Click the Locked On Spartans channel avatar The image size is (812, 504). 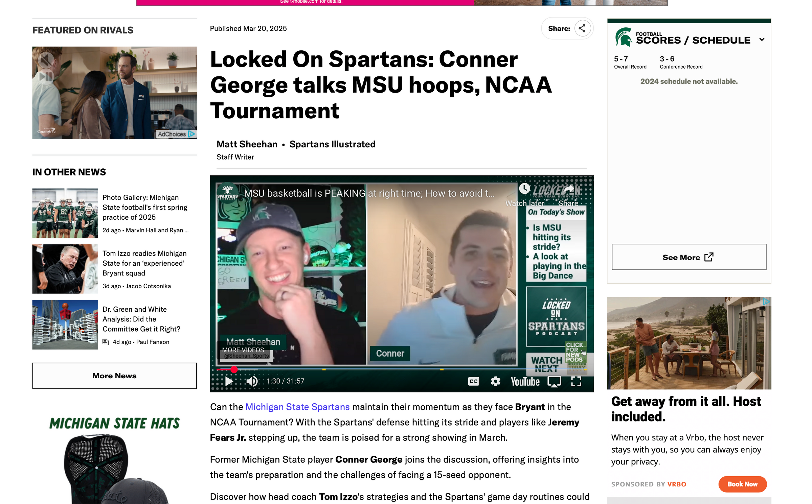[227, 193]
